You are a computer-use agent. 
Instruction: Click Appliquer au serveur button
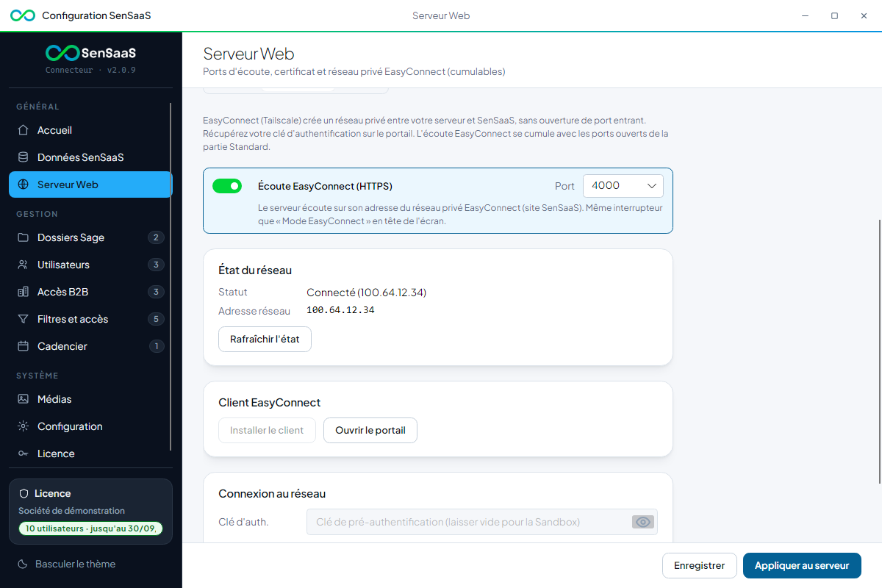point(802,565)
